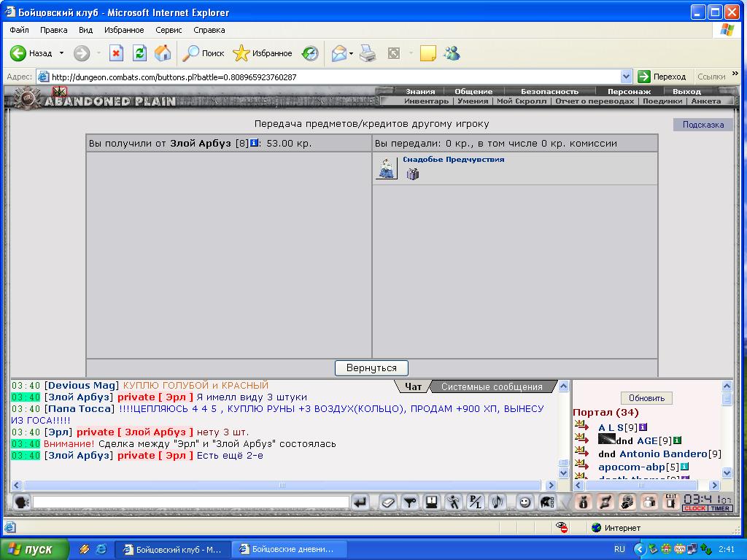Open the Файл menu
Viewport: 747px width, 560px height.
click(x=19, y=30)
